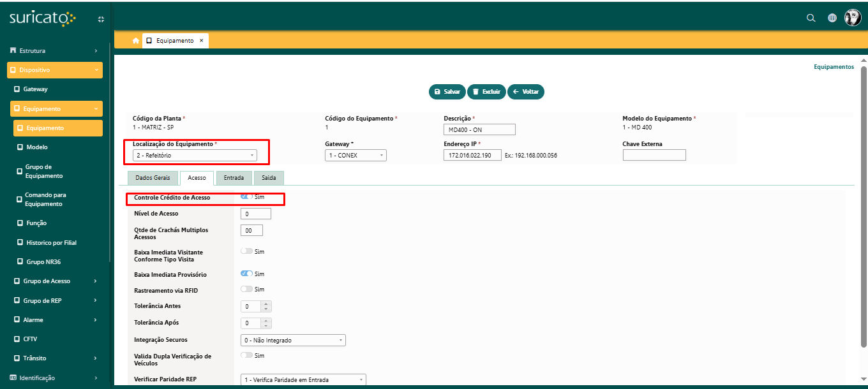Screen dimensions: 868x389
Task: Disable Baixa Imediata Provisório switch
Action: 246,274
